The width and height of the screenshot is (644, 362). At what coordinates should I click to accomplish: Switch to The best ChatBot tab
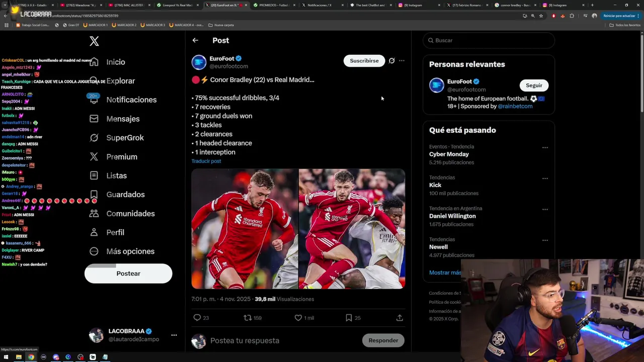[x=370, y=5]
